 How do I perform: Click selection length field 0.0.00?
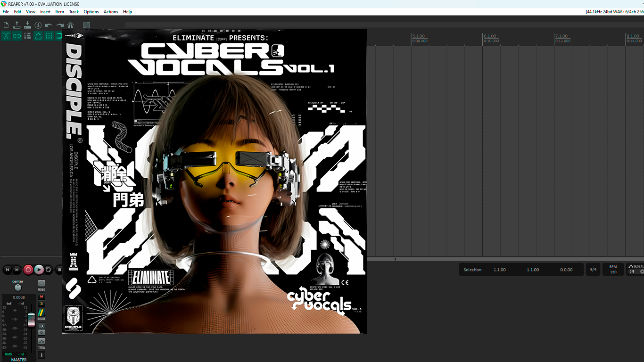pos(566,270)
